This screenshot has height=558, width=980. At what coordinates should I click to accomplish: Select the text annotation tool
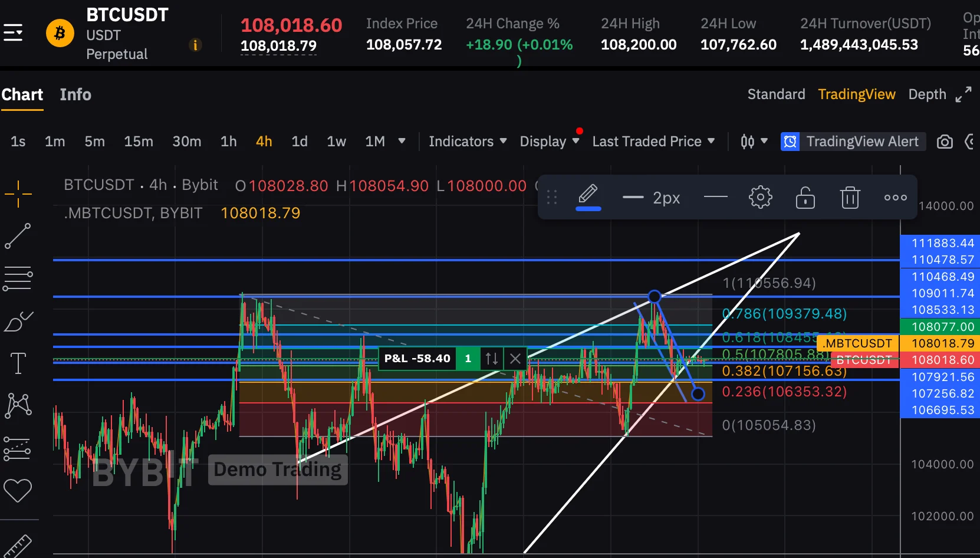coord(18,363)
